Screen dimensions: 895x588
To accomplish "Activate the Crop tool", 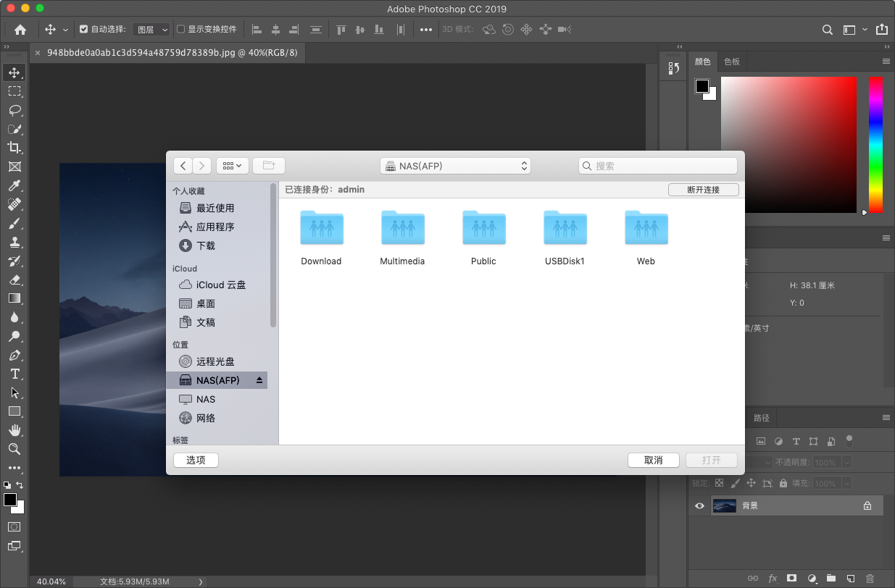I will pyautogui.click(x=14, y=148).
